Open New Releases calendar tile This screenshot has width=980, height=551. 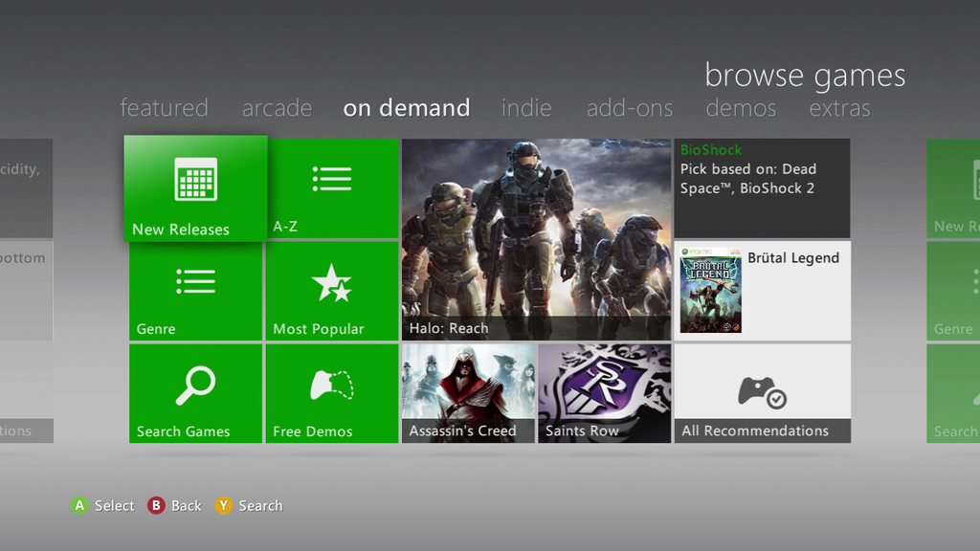(195, 188)
